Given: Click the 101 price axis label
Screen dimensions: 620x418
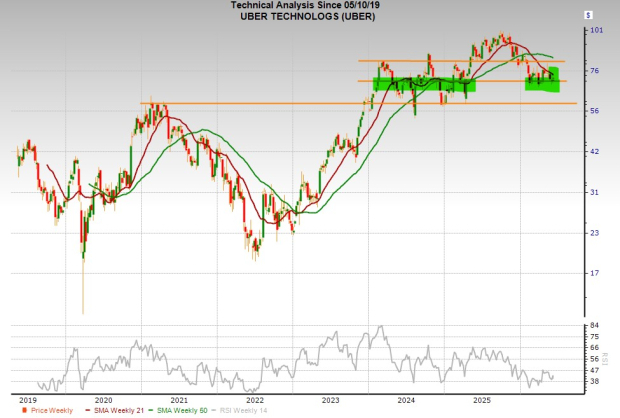Looking at the screenshot, I should [596, 30].
